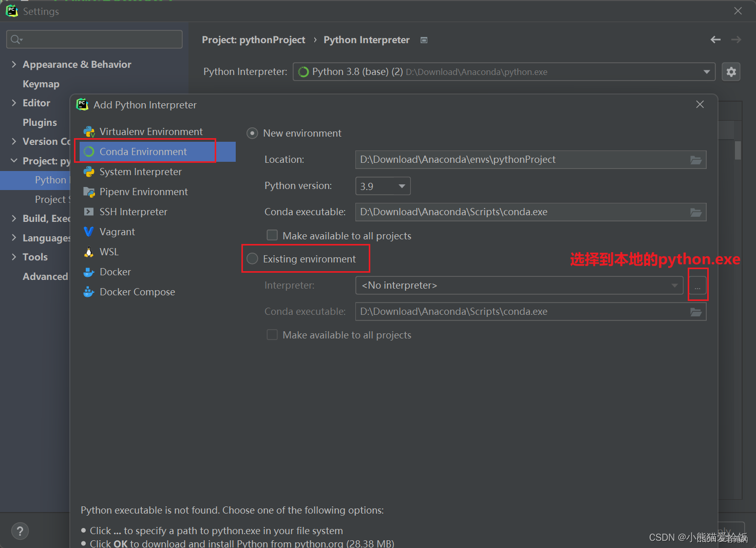
Task: Collapse the Project settings node
Action: point(14,161)
